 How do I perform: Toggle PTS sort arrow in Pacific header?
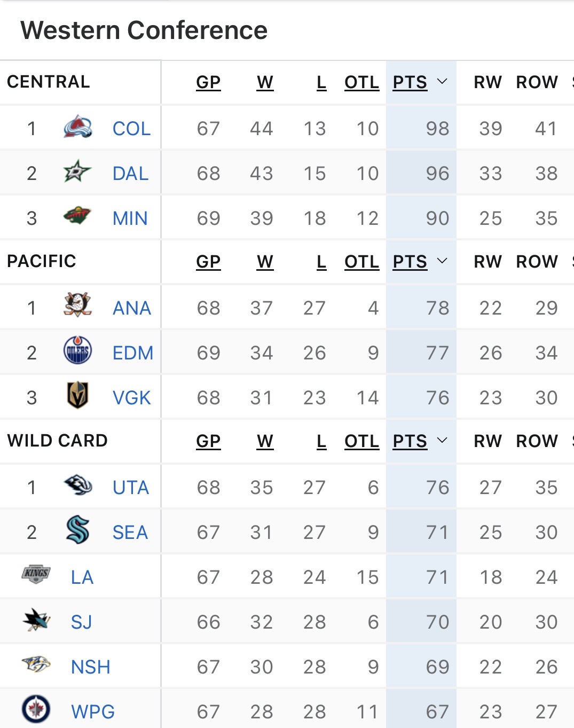pos(442,261)
